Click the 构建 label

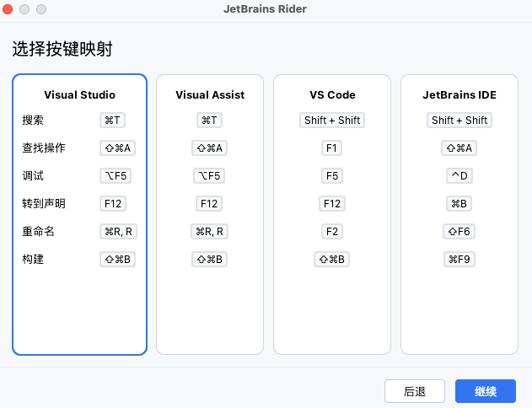(x=33, y=259)
